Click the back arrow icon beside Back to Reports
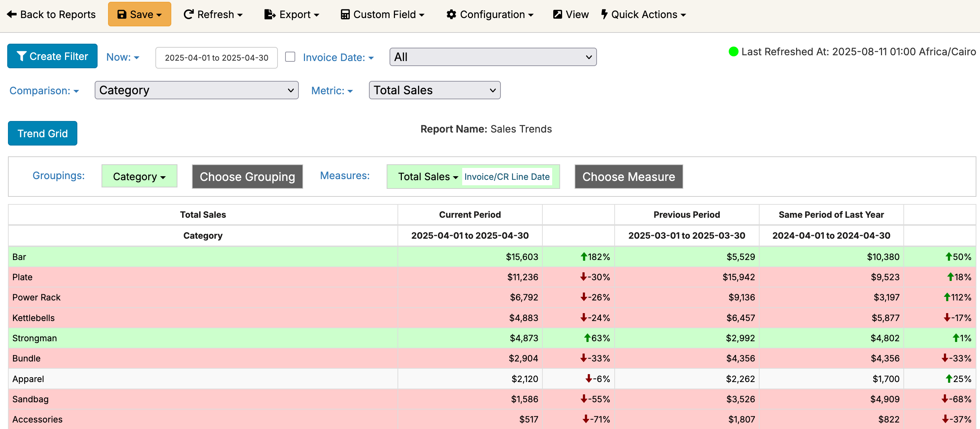Image resolution: width=980 pixels, height=429 pixels. tap(12, 14)
